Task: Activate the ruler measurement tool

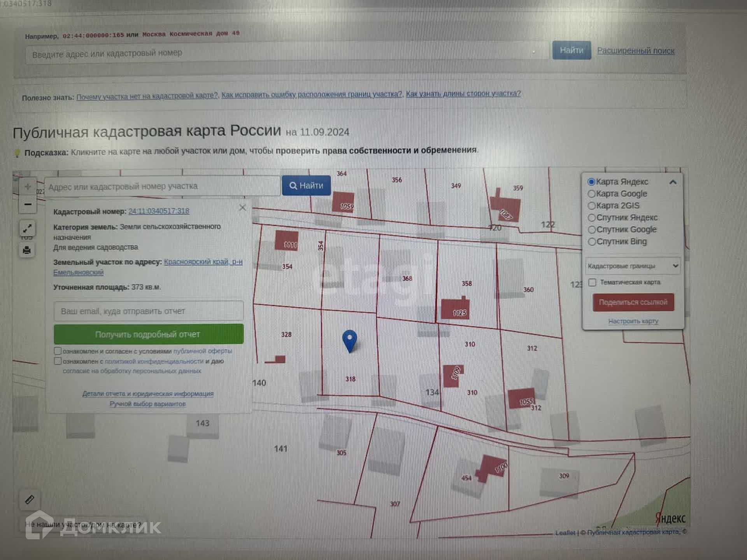Action: 30,499
